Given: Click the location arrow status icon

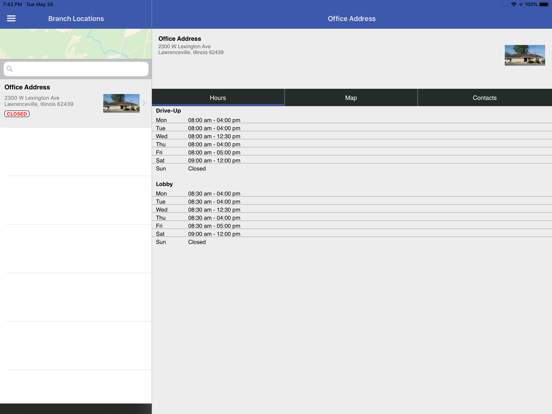Looking at the screenshot, I should click(x=521, y=5).
